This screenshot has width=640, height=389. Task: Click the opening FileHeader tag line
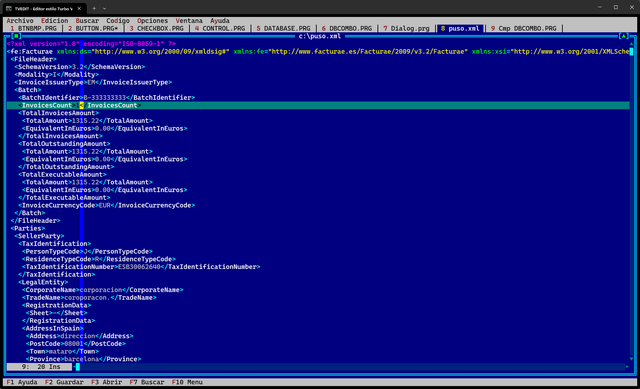tap(33, 59)
